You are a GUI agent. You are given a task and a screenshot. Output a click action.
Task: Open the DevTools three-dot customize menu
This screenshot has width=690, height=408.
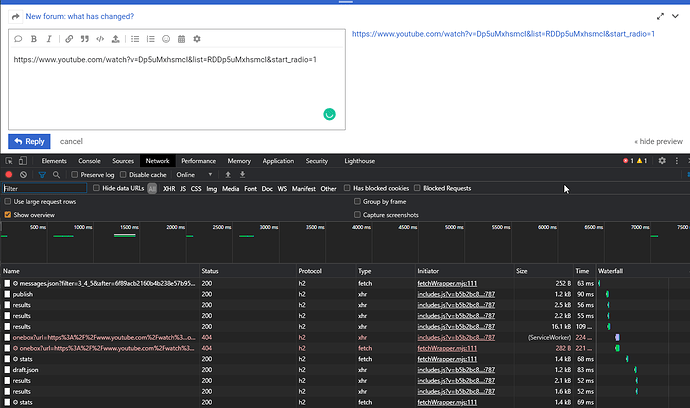[x=677, y=161]
